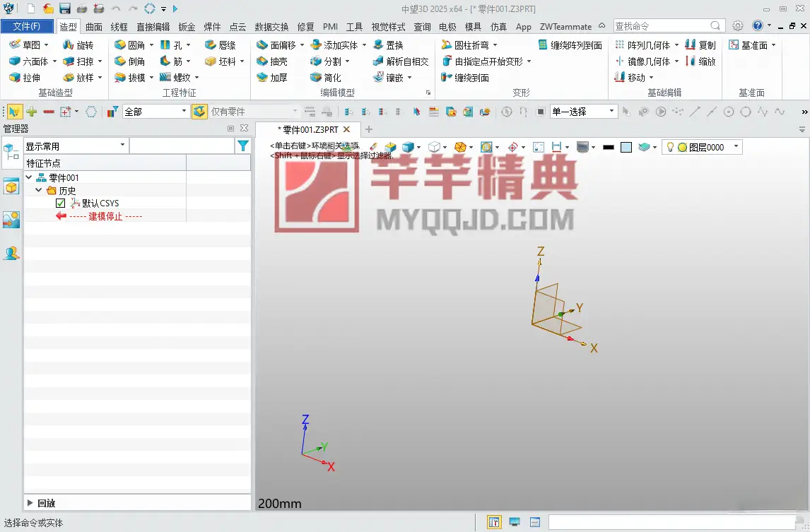
Task: Expand the 基准面 dropdown arrow
Action: click(x=773, y=45)
